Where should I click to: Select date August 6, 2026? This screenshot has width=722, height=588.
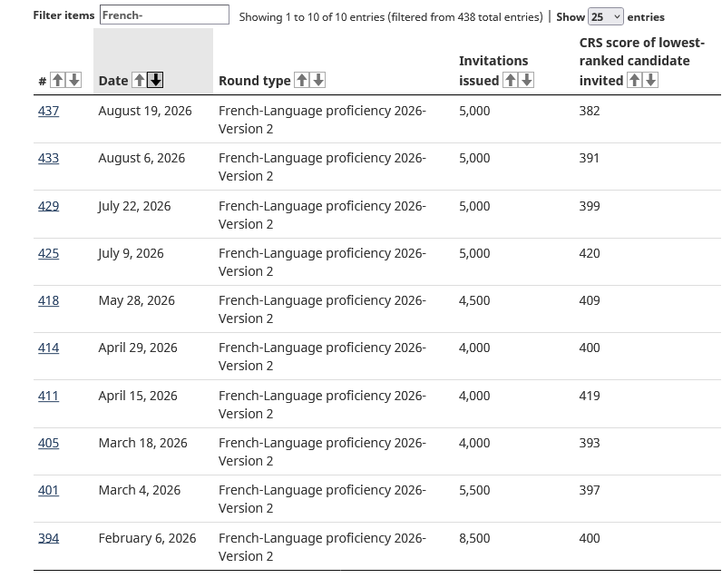(141, 158)
